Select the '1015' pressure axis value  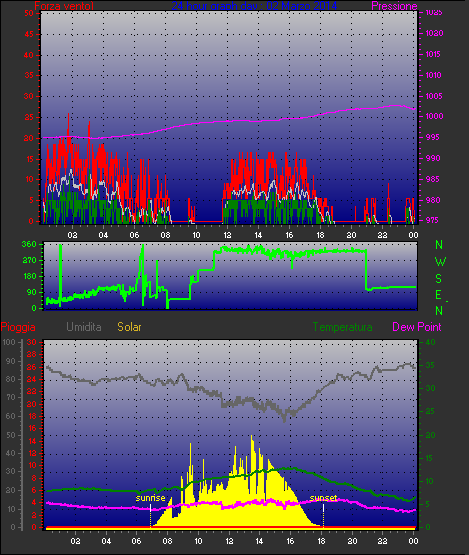click(434, 54)
